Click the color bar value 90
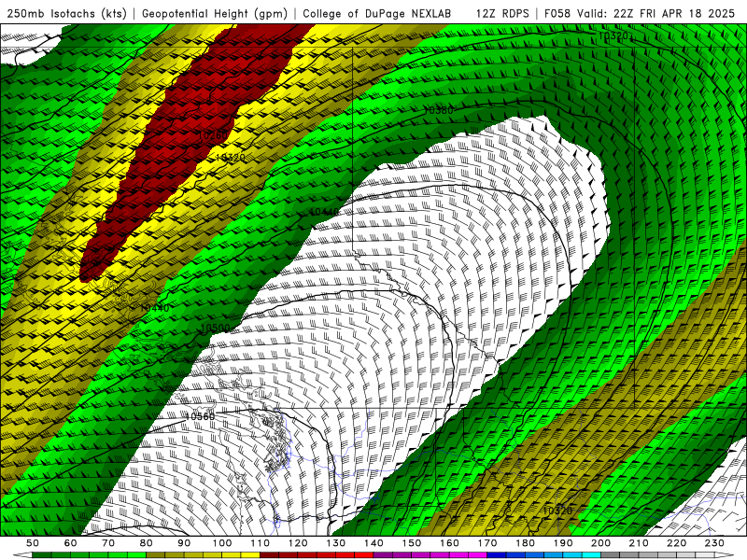The height and width of the screenshot is (560, 747). [x=184, y=543]
